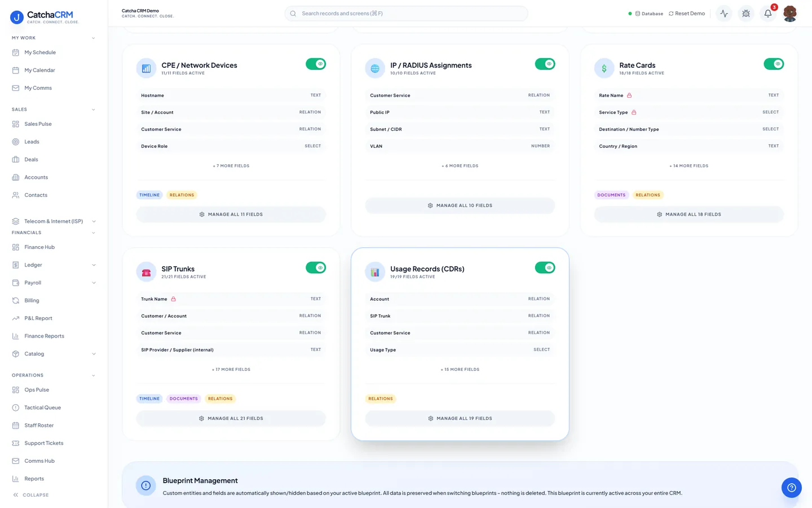Toggle Rate Cards visibility switch
Image resolution: width=812 pixels, height=508 pixels.
click(774, 64)
